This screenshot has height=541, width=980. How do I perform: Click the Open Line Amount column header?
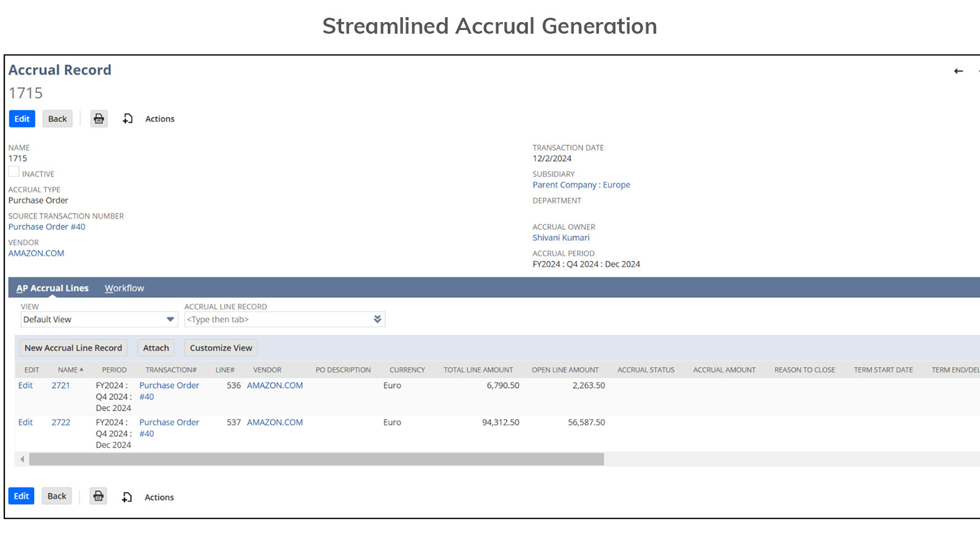click(x=565, y=370)
